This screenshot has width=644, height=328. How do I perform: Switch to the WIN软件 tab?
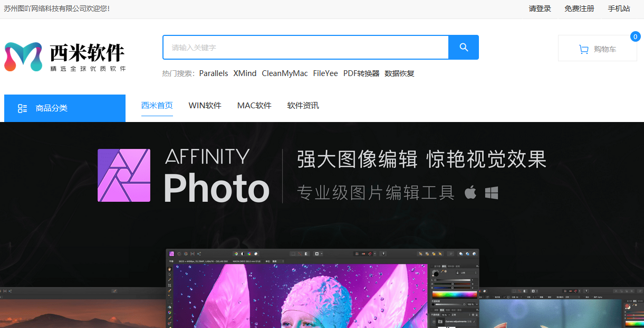[x=205, y=105]
